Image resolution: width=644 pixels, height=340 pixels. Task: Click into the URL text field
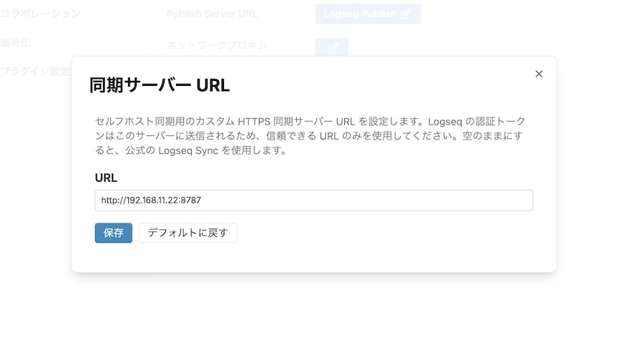[314, 200]
